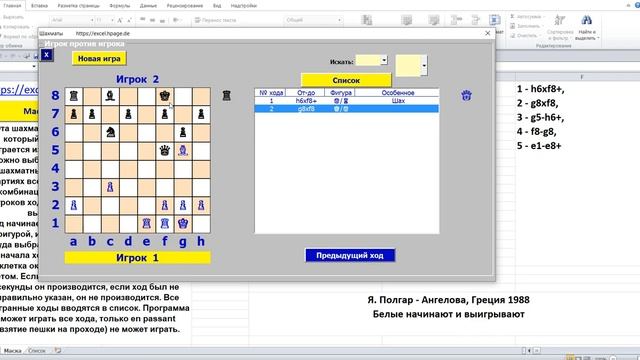Click the captured queen icon right of move list
This screenshot has width=640, height=360.
467,96
